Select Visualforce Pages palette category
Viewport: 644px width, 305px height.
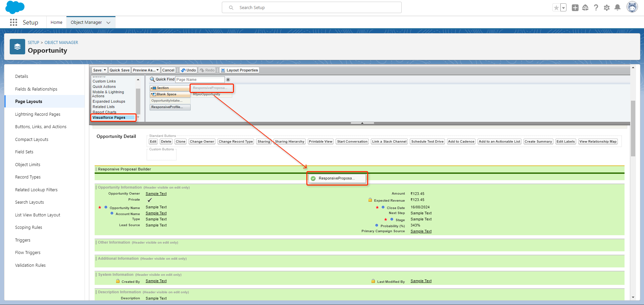click(x=113, y=117)
